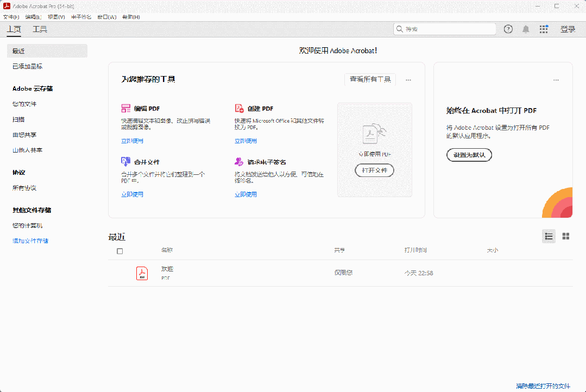
Task: Click the 登录 sign-in button
Action: (568, 29)
